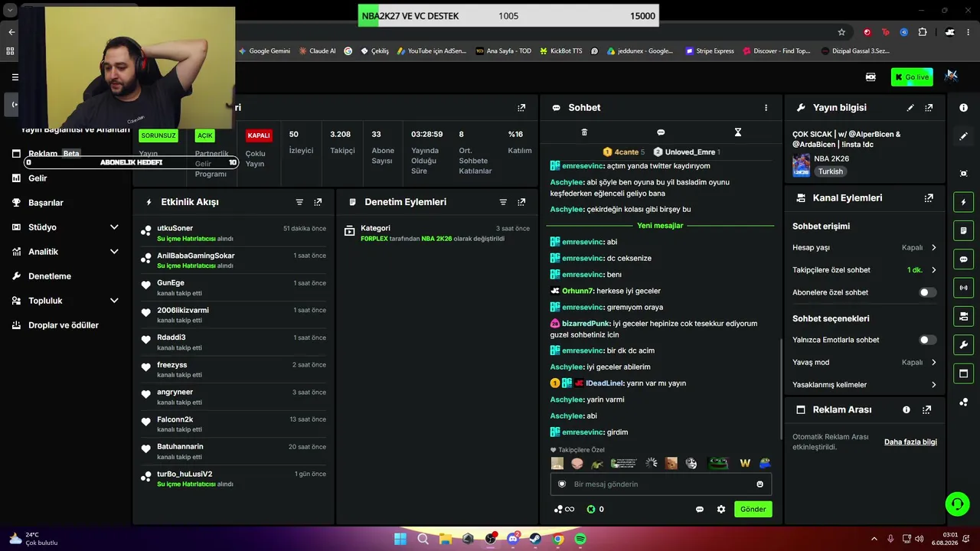The image size is (980, 551).
Task: Click the Bir mesaj gönderin input field
Action: click(661, 484)
